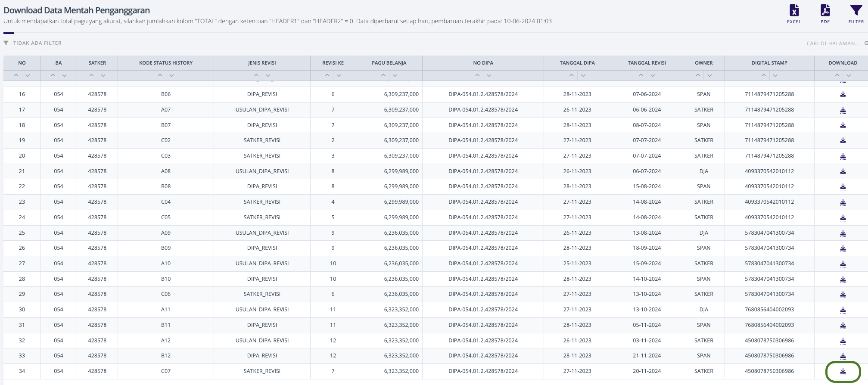Select USULAN_DIPA_REVISI cell in row 17
Image resolution: width=868 pixels, height=385 pixels.
click(262, 110)
